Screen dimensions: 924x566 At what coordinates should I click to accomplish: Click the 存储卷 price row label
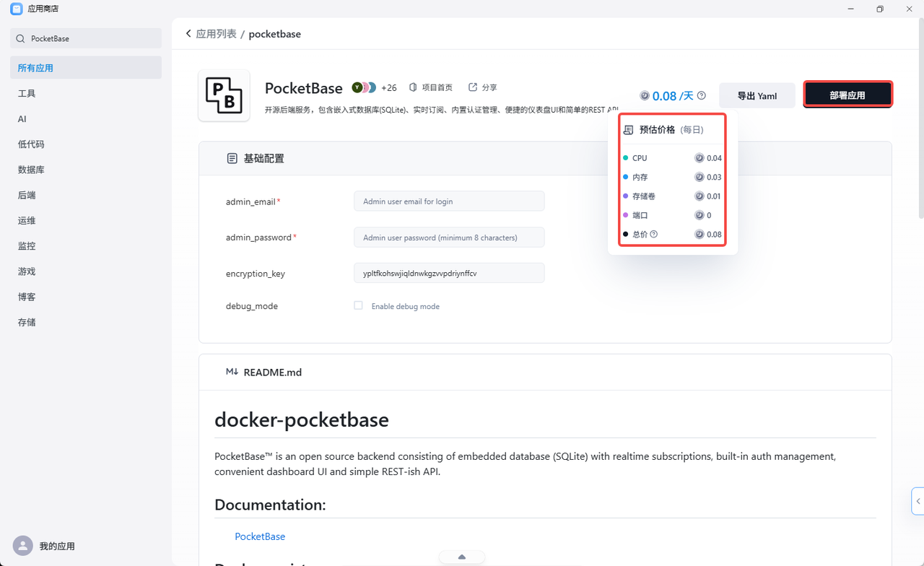coord(644,196)
